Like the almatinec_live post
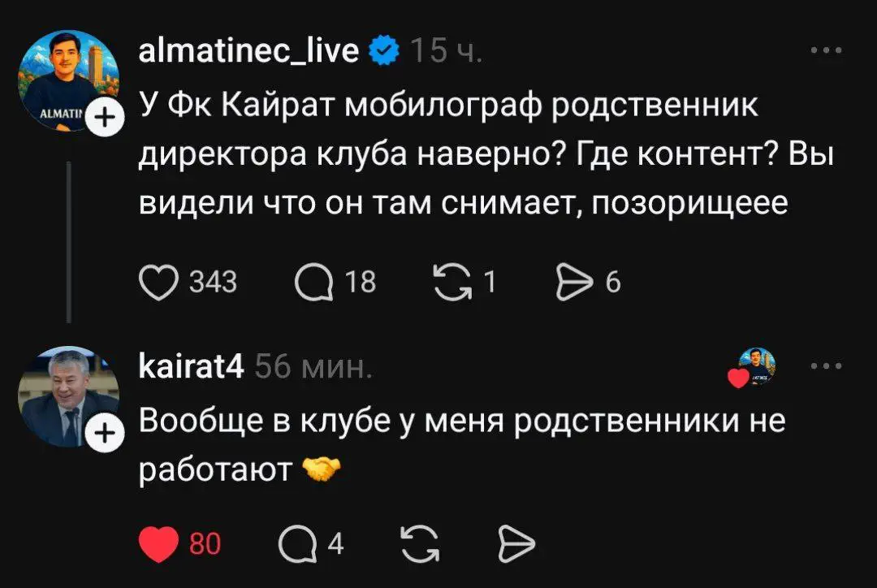877x588 pixels. [158, 282]
